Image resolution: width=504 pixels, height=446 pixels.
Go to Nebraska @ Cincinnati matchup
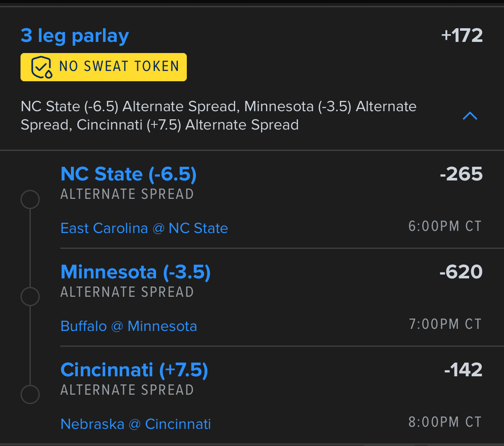click(x=136, y=424)
